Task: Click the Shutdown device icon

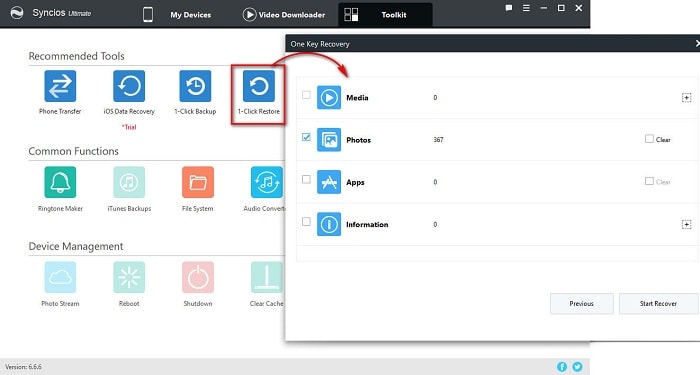Action: click(x=198, y=277)
